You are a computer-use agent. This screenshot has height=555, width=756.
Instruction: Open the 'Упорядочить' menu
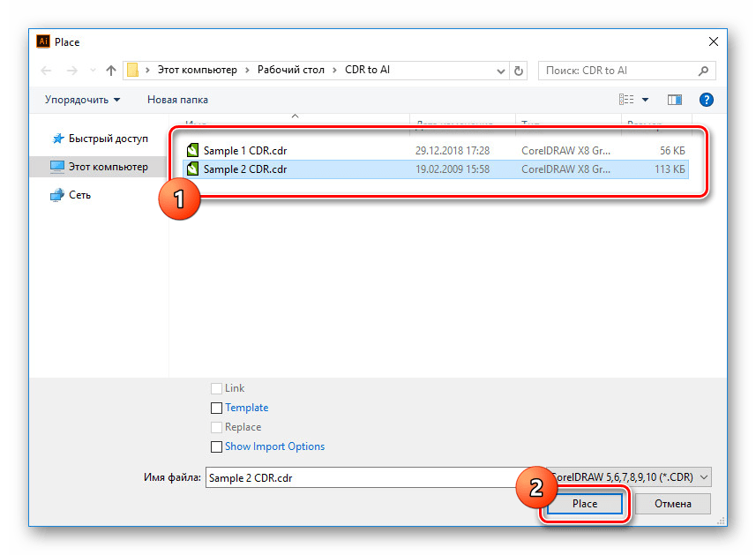[82, 100]
